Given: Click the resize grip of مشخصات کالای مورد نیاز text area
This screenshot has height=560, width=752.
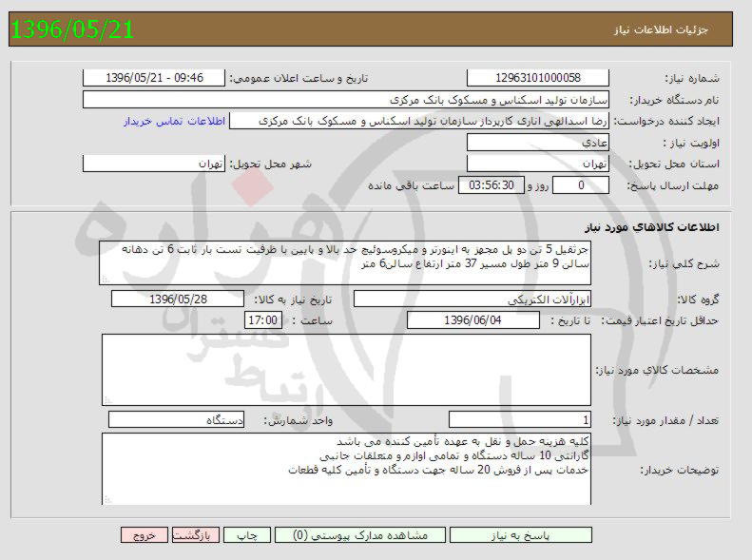Looking at the screenshot, I should pyautogui.click(x=108, y=400).
